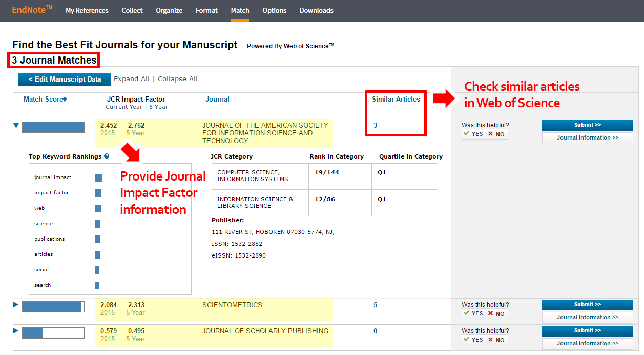Expand the Scientometrics journal row
This screenshot has width=644, height=355.
click(16, 305)
